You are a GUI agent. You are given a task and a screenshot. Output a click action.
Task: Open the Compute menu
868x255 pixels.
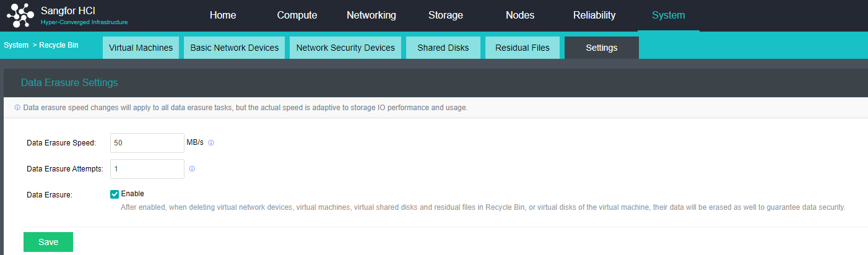297,15
